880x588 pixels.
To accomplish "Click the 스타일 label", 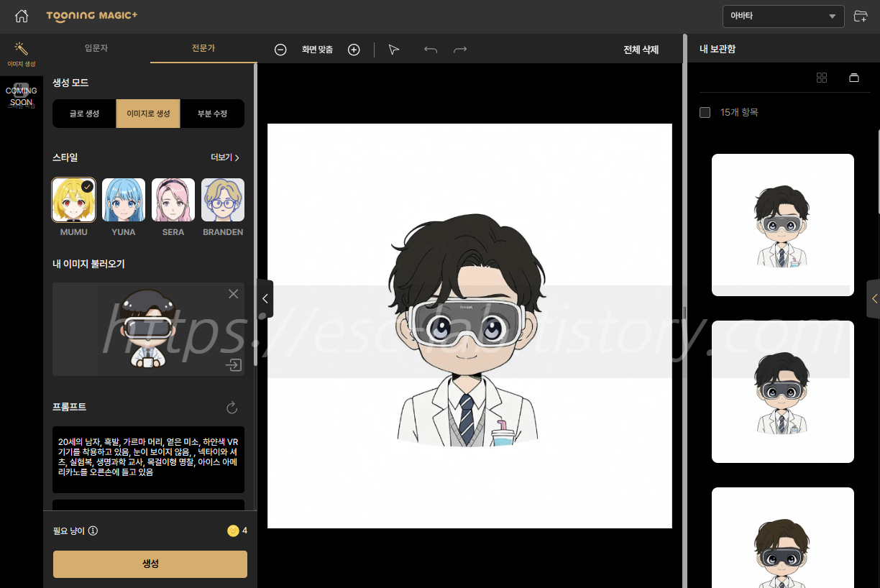I will pos(65,157).
